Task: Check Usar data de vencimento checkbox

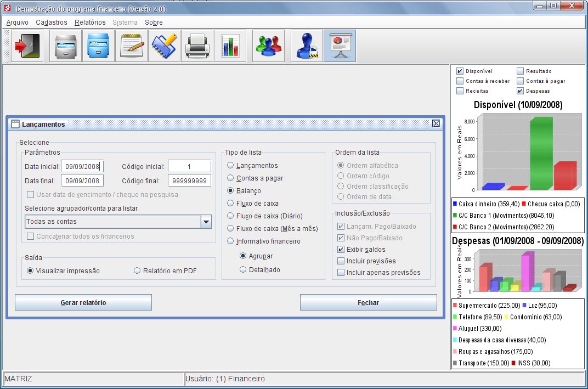Action: [30, 194]
